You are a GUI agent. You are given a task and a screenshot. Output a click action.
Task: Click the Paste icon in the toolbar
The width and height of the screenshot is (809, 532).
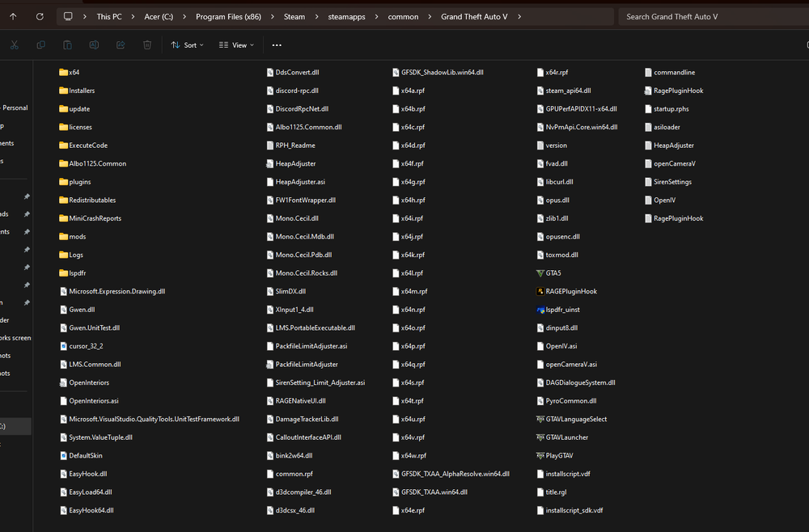tap(67, 45)
